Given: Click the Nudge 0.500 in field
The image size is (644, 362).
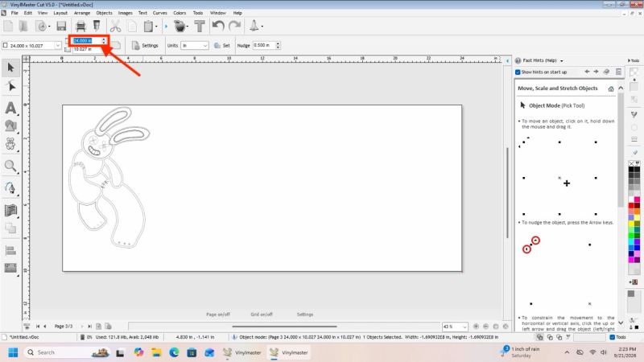Looking at the screenshot, I should [x=264, y=45].
